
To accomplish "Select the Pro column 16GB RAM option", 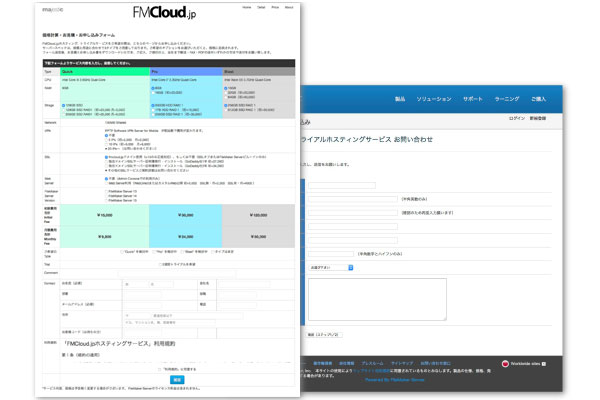I will click(153, 93).
